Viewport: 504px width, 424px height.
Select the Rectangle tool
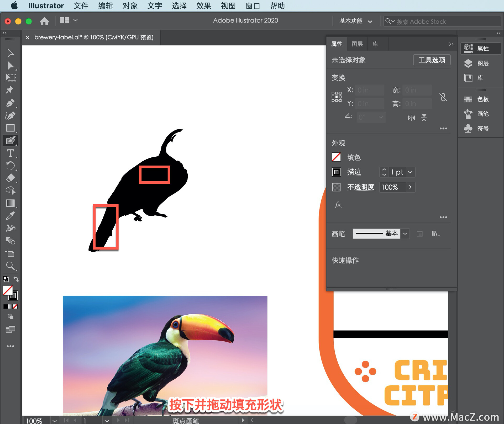pos(10,128)
